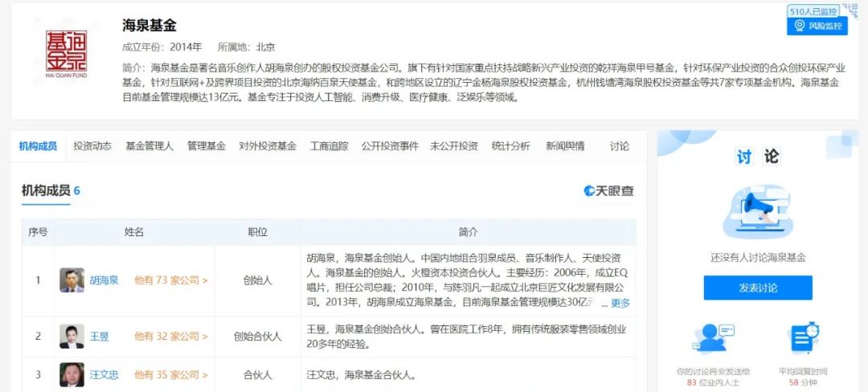Switch to the 统计分析 tab
The width and height of the screenshot is (868, 392).
[x=511, y=146]
